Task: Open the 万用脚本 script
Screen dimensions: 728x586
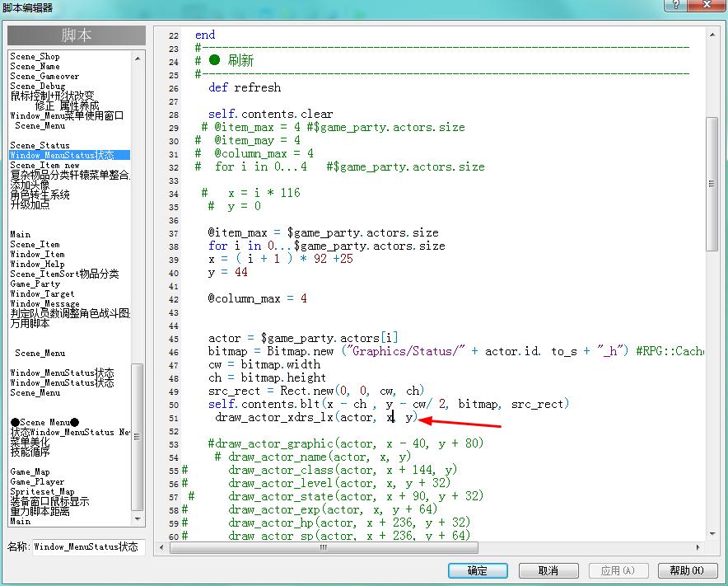Action: point(30,323)
